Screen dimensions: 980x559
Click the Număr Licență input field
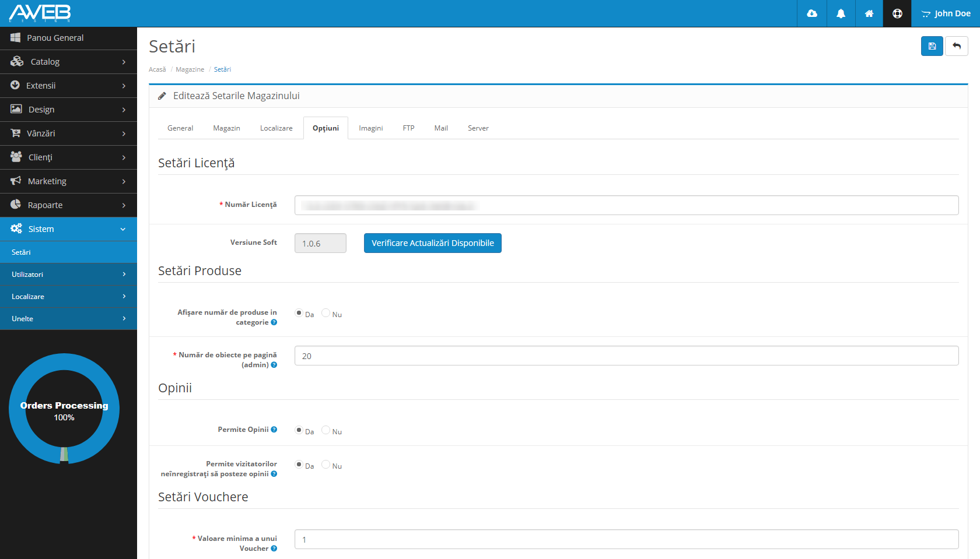[x=626, y=205]
